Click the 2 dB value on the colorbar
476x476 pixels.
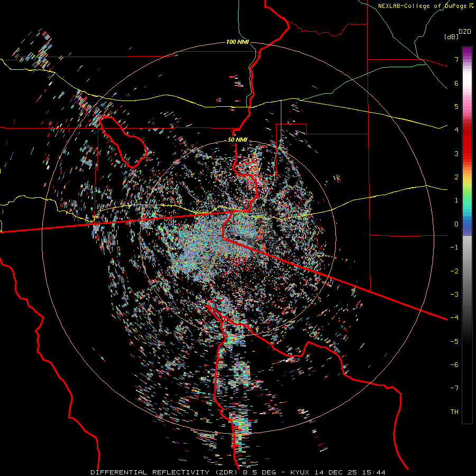pyautogui.click(x=456, y=177)
